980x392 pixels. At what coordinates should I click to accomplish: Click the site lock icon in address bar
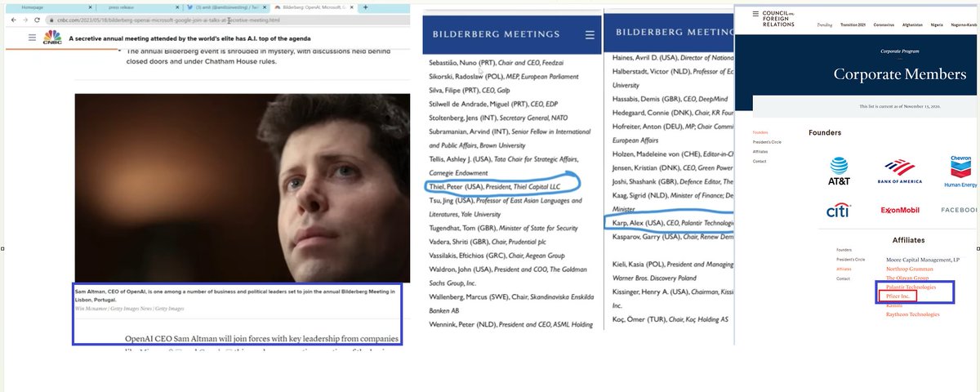click(53, 20)
